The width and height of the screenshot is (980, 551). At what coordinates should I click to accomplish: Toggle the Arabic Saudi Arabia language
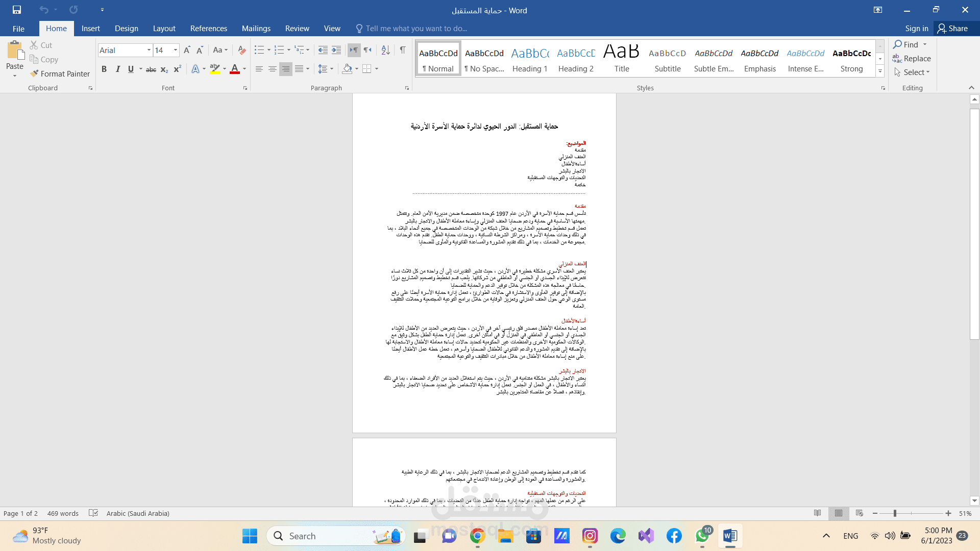(137, 513)
